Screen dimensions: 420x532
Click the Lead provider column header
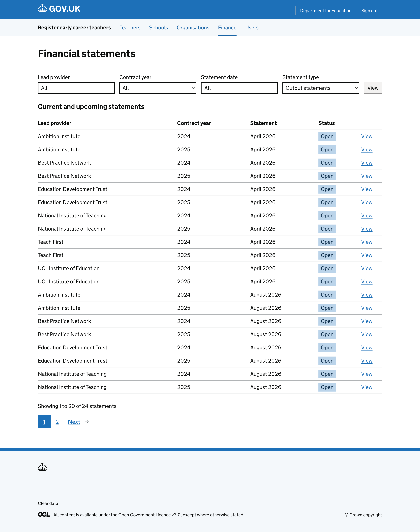tap(55, 123)
